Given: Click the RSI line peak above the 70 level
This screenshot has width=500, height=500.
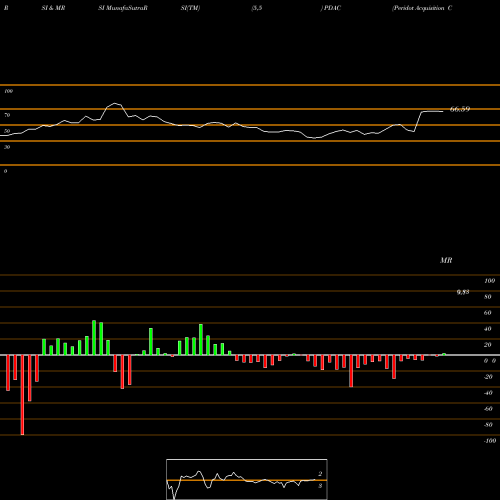Looking at the screenshot, I should click(115, 104).
